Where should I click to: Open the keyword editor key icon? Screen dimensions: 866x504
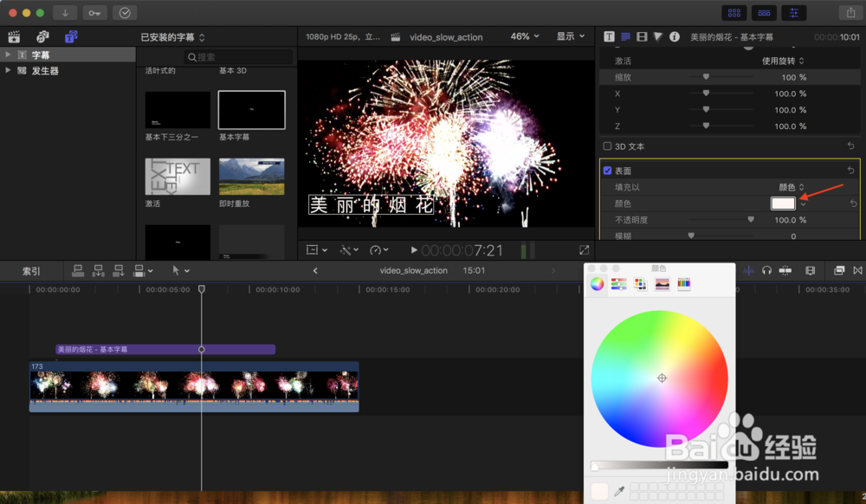pos(94,13)
